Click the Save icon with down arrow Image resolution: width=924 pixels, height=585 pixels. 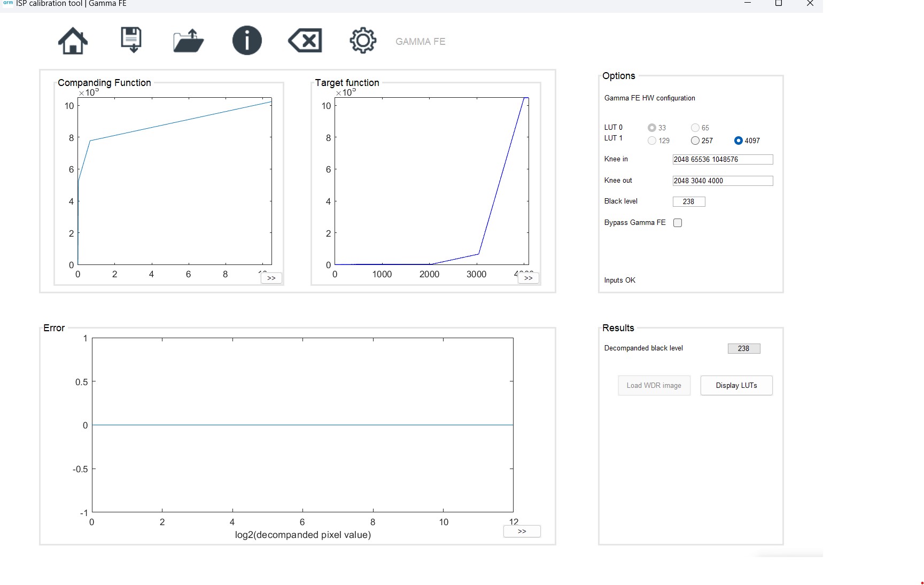point(131,41)
